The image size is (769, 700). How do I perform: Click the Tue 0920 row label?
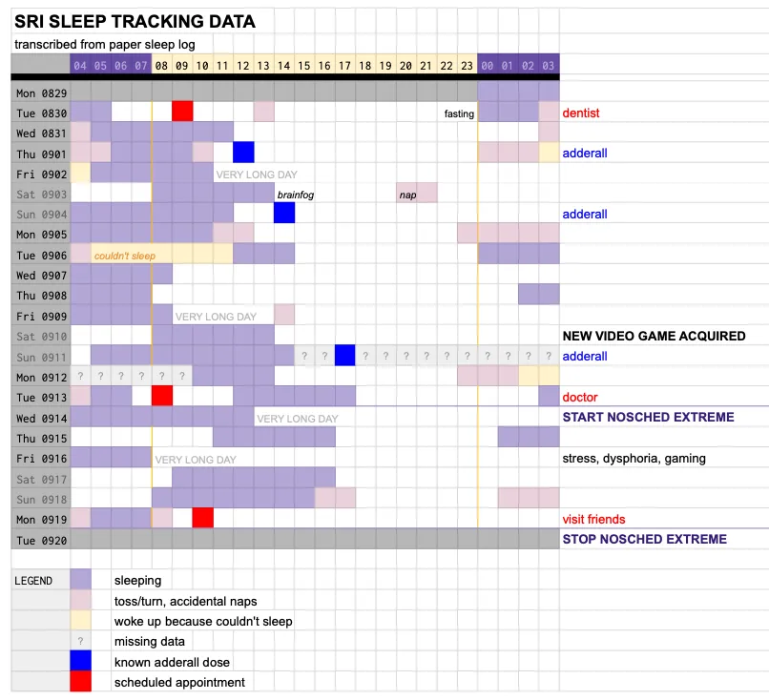(40, 539)
